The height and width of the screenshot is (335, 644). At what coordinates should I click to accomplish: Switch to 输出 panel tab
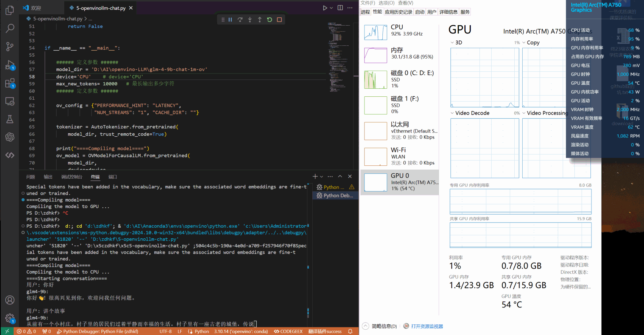pyautogui.click(x=48, y=177)
